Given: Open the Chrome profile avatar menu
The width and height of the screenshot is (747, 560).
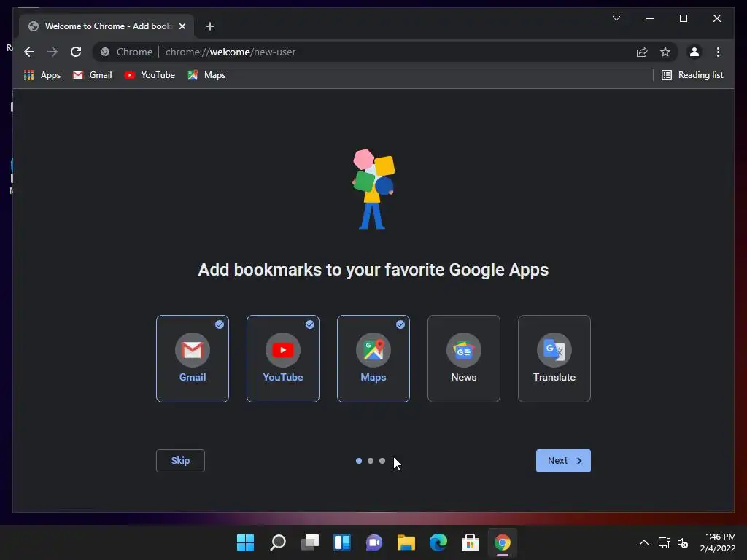Looking at the screenshot, I should pyautogui.click(x=694, y=52).
